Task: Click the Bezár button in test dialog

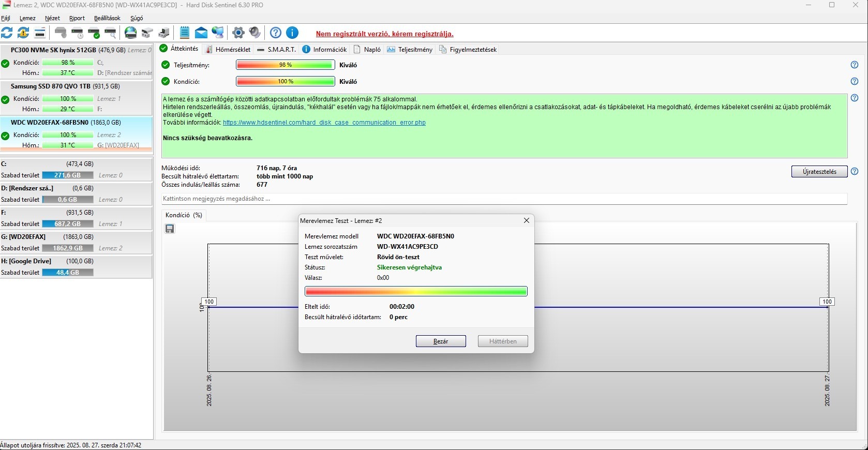Action: [441, 341]
